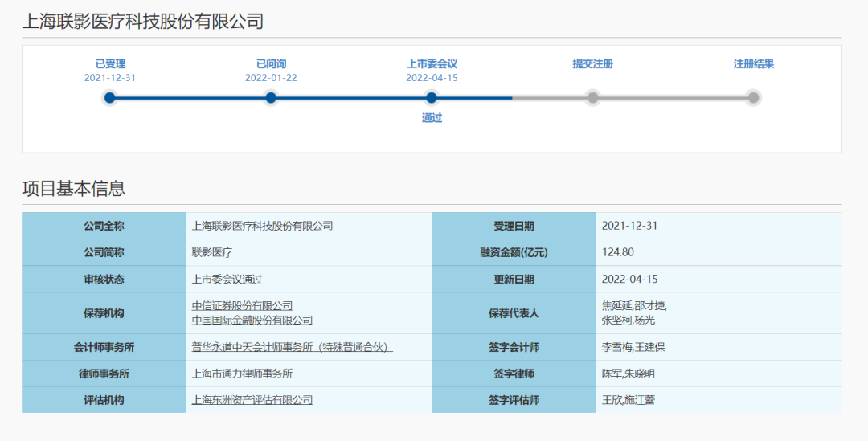Click the 已问询 timeline dot
The image size is (868, 441).
click(271, 98)
